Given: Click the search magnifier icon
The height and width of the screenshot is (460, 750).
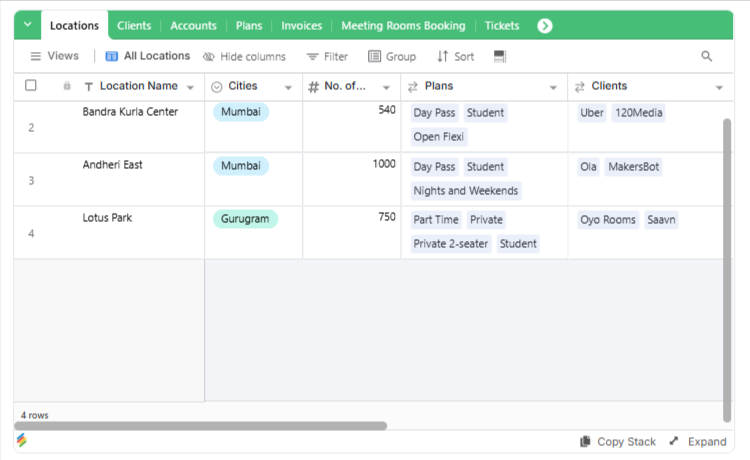Looking at the screenshot, I should [x=706, y=56].
